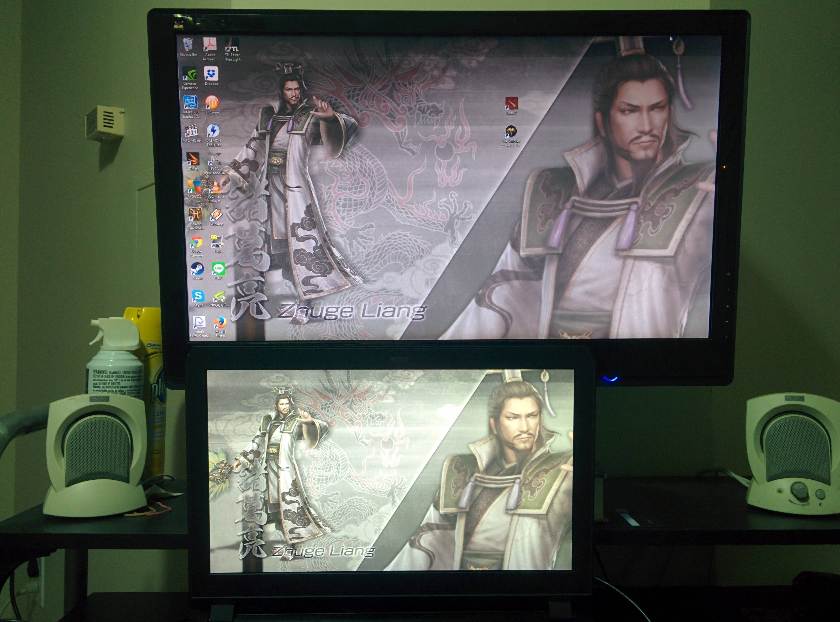Launch the BitComet shortcut
Screen dimensions: 840x622
212,105
